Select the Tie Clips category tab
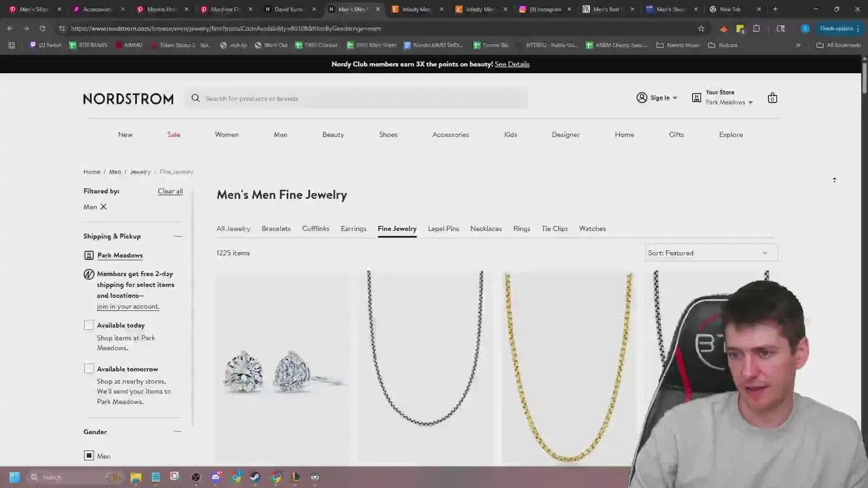Viewport: 868px width, 488px height. (x=555, y=228)
